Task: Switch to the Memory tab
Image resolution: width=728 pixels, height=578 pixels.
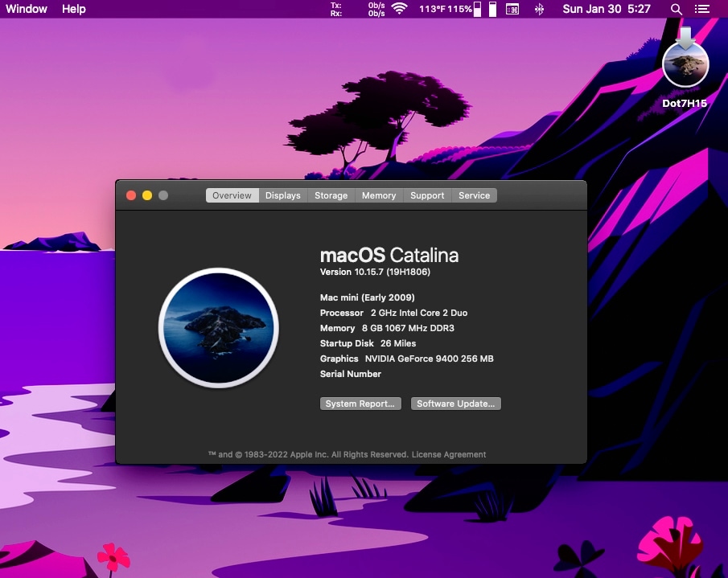Action: tap(379, 195)
